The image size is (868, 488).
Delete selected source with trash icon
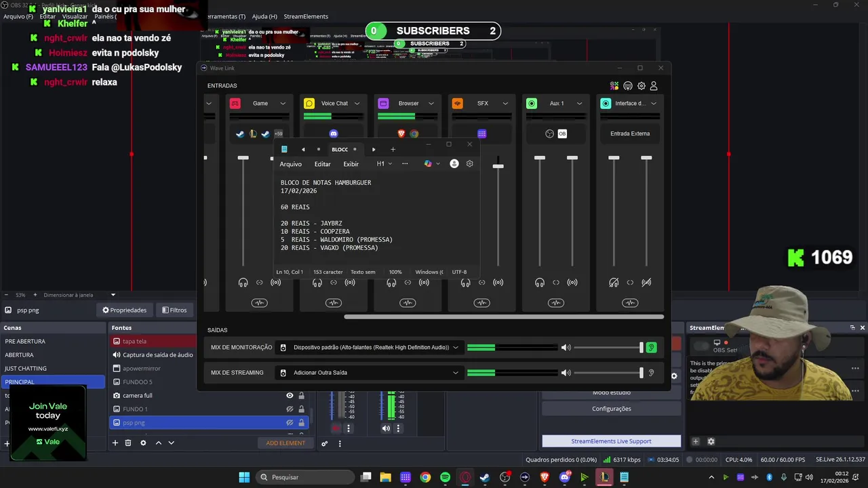(x=128, y=443)
